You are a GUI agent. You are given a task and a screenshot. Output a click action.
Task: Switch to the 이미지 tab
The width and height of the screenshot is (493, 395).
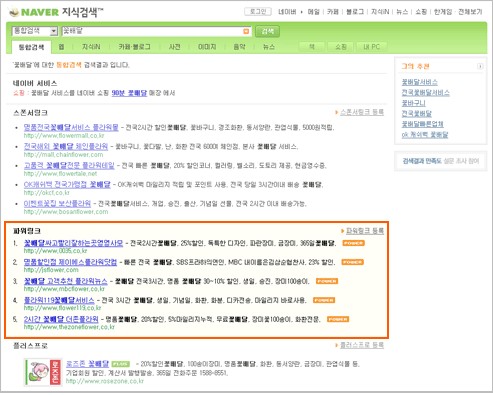click(207, 47)
